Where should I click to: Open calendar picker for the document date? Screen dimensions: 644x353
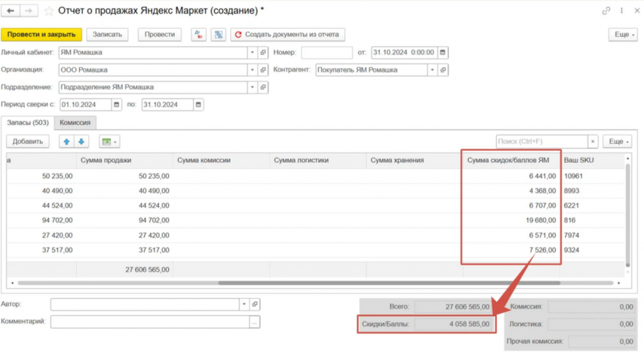(443, 52)
